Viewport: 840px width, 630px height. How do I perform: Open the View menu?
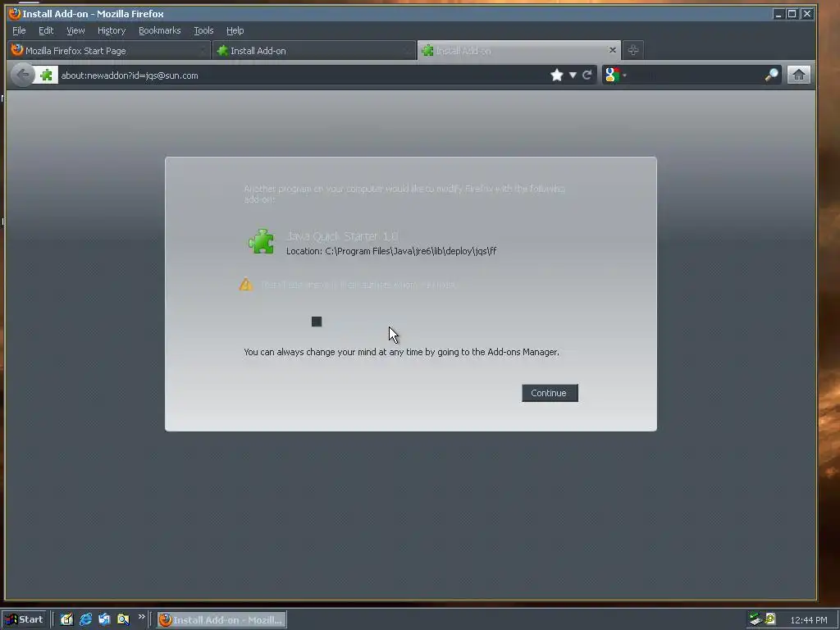75,30
